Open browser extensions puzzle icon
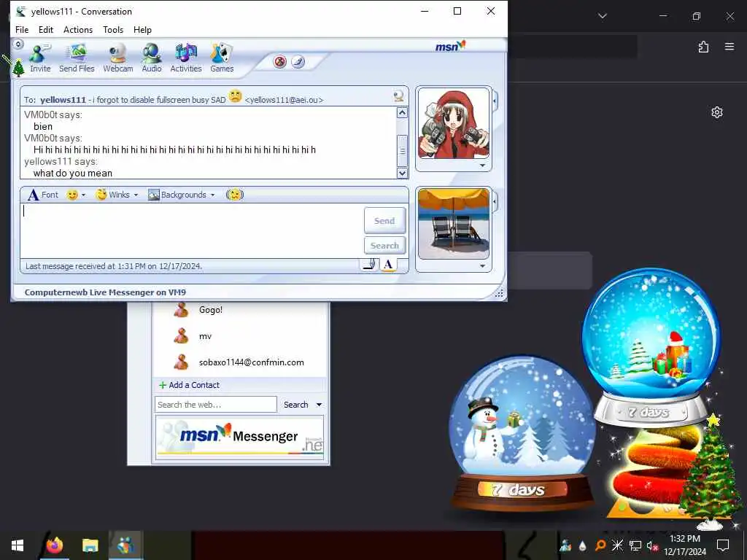Image resolution: width=747 pixels, height=560 pixels. (703, 47)
